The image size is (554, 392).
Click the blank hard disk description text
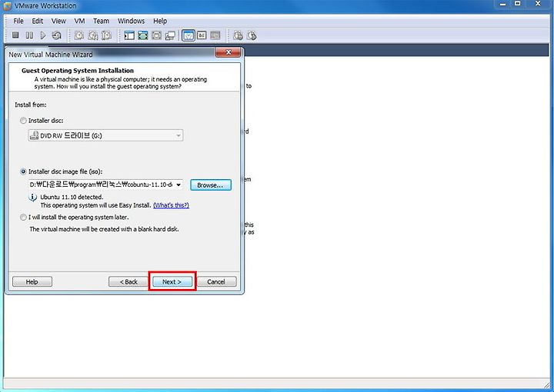click(x=104, y=229)
